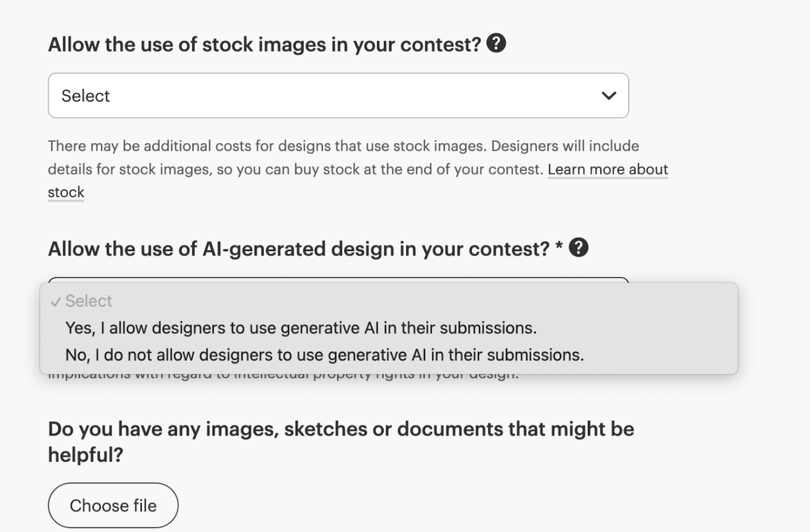Click the 'Choose file' button
This screenshot has width=810, height=532.
113,505
